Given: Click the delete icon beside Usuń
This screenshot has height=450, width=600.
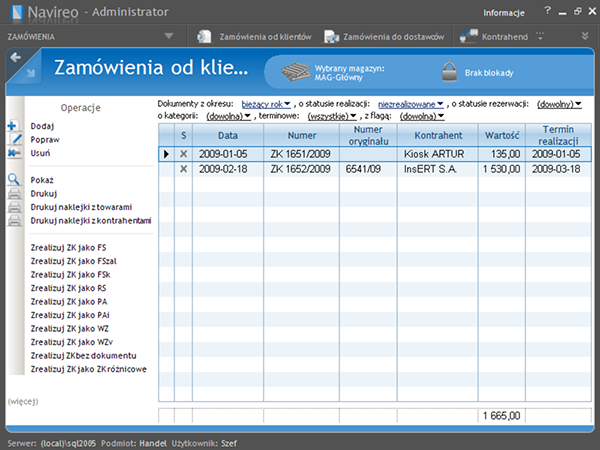Looking at the screenshot, I should (13, 153).
